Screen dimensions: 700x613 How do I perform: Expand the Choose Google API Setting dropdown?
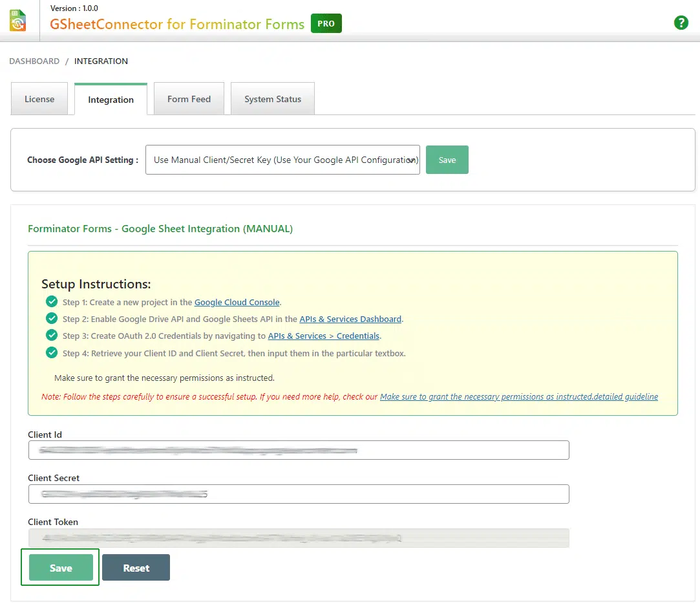282,160
